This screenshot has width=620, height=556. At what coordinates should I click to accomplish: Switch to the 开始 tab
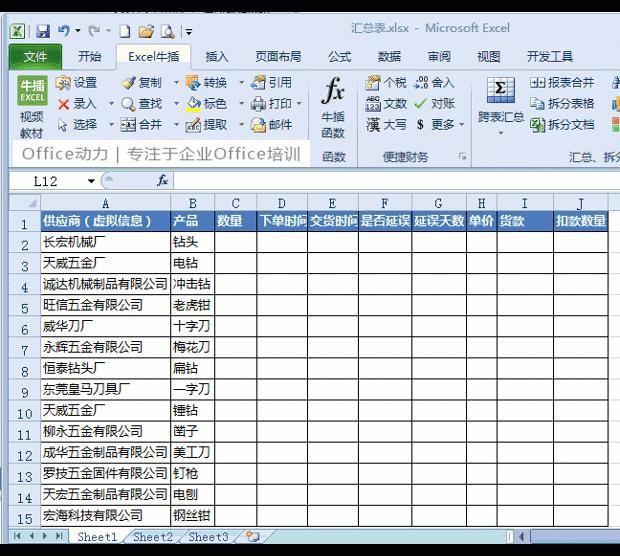[90, 57]
